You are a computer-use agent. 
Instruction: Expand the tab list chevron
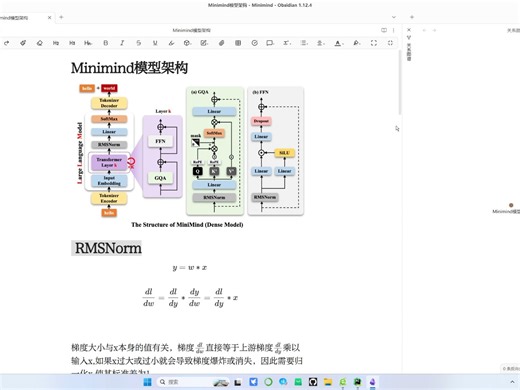click(x=394, y=17)
